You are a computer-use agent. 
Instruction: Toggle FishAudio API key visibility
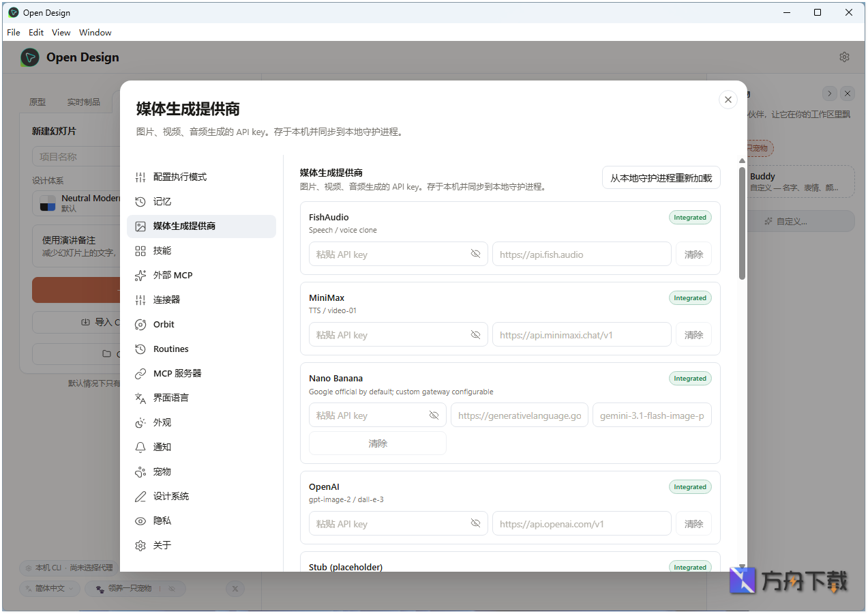pos(475,254)
